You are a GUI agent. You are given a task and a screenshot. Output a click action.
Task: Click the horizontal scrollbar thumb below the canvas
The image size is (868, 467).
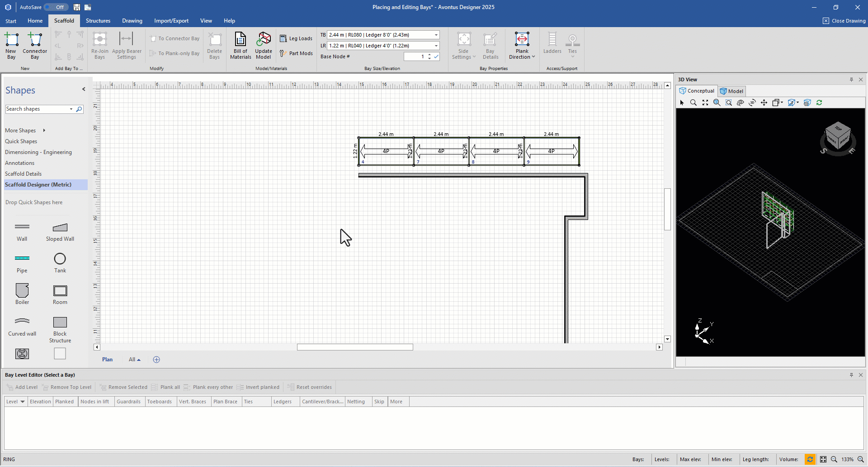coord(355,347)
